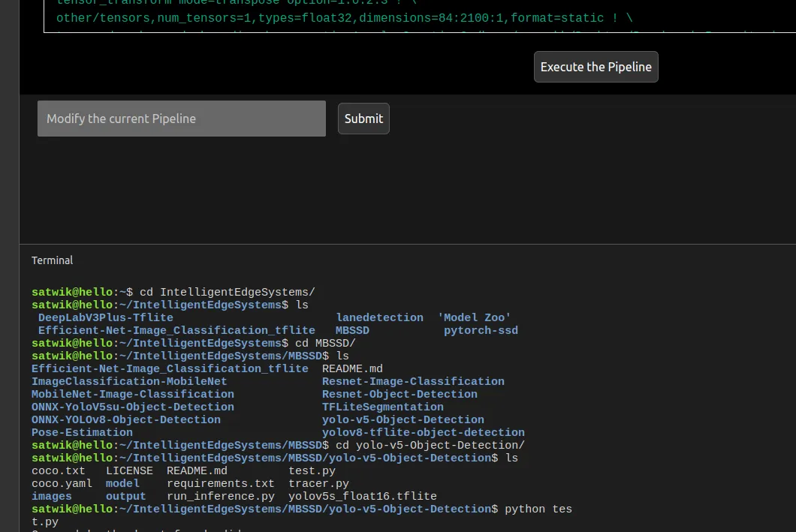The height and width of the screenshot is (532, 796).
Task: Click the tracer.py file name
Action: pos(318,483)
